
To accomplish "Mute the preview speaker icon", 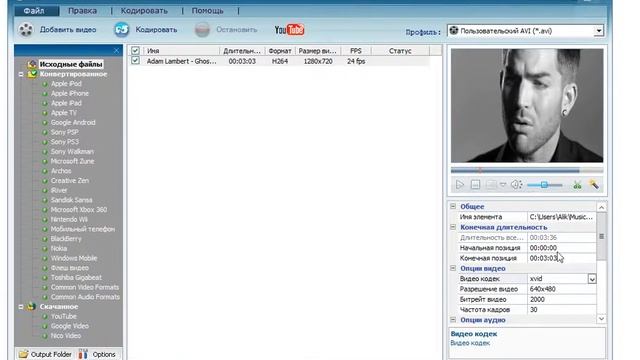I will (516, 185).
